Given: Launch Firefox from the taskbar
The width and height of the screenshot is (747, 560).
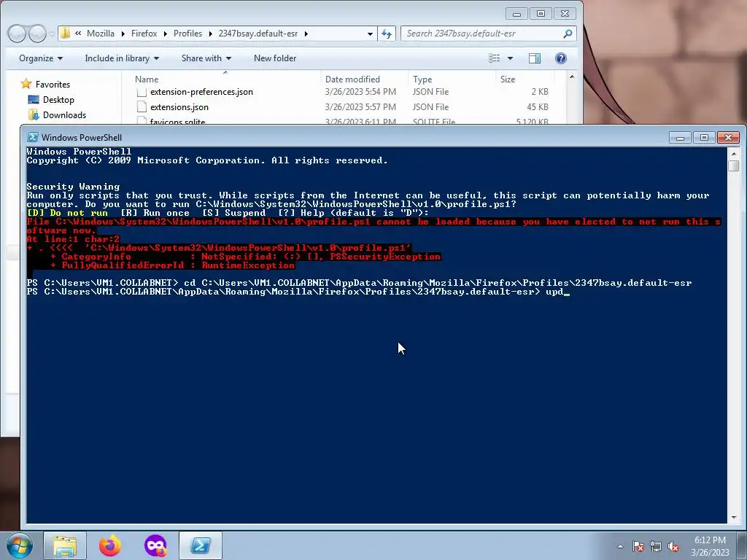Looking at the screenshot, I should coord(110,545).
